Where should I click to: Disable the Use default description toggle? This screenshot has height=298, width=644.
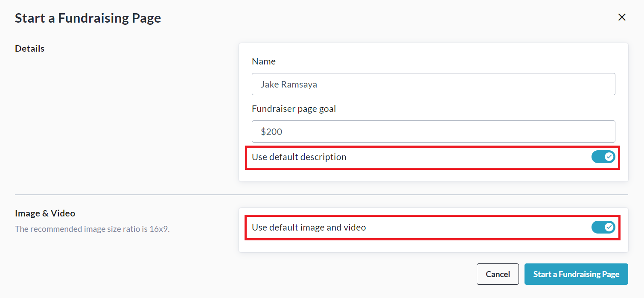[x=603, y=157]
